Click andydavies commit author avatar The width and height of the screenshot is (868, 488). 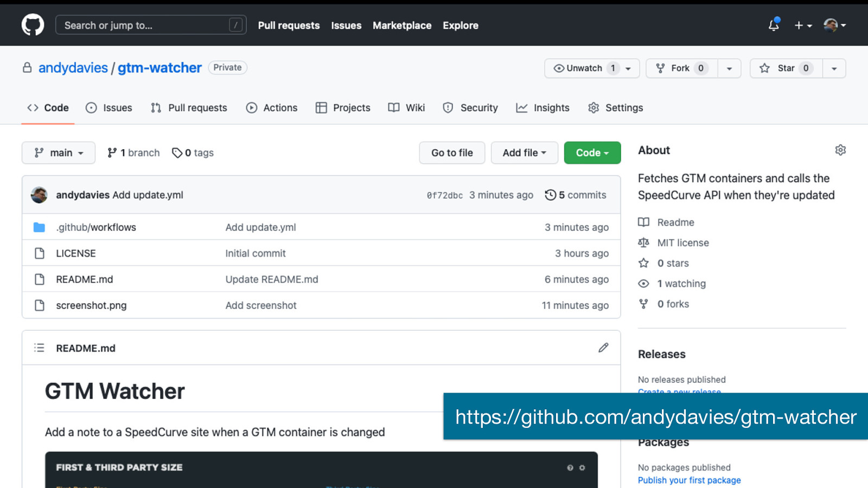pos(39,195)
